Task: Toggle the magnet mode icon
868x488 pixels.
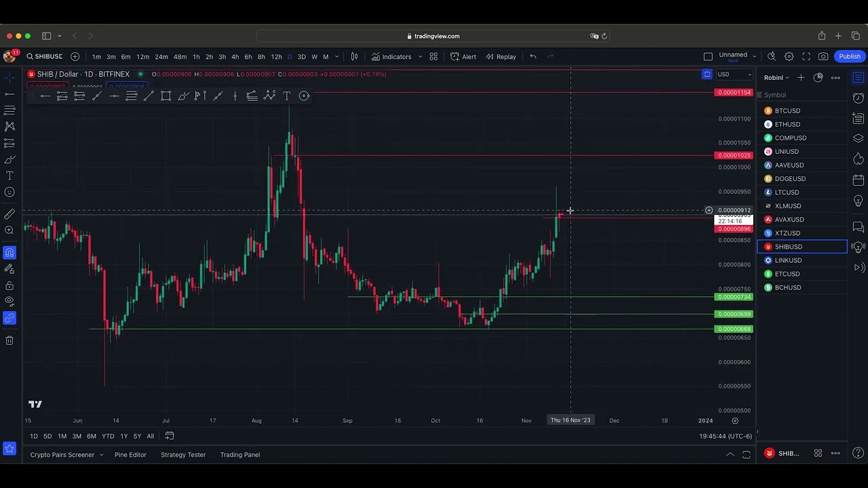Action: (9, 253)
